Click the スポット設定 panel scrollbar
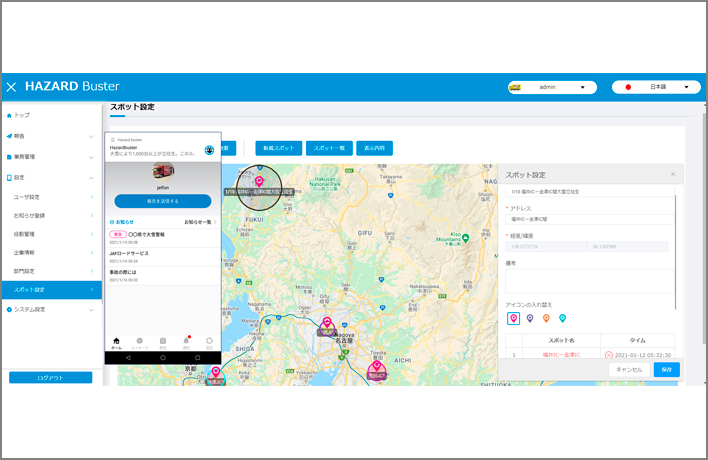This screenshot has width=708, height=460. tap(676, 253)
